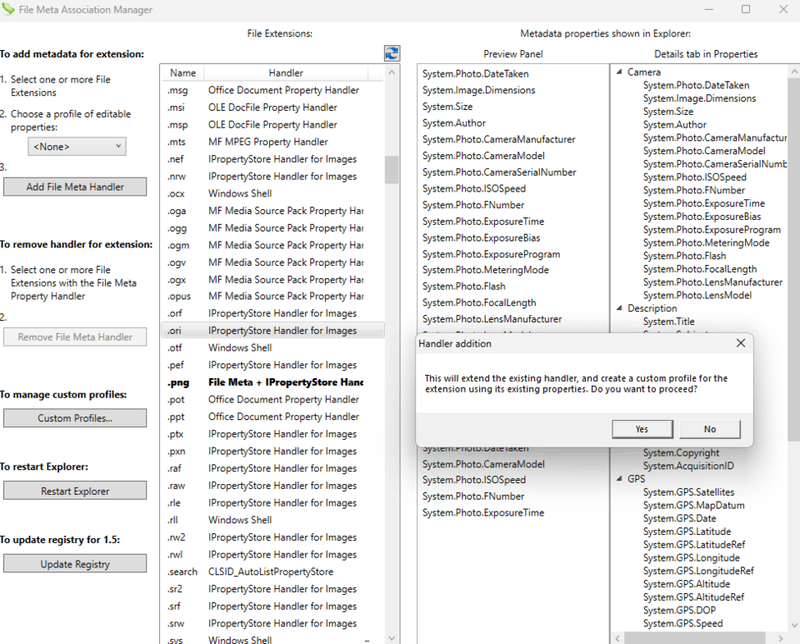The image size is (800, 644).
Task: Click the refresh icon above the extensions list
Action: (x=392, y=53)
